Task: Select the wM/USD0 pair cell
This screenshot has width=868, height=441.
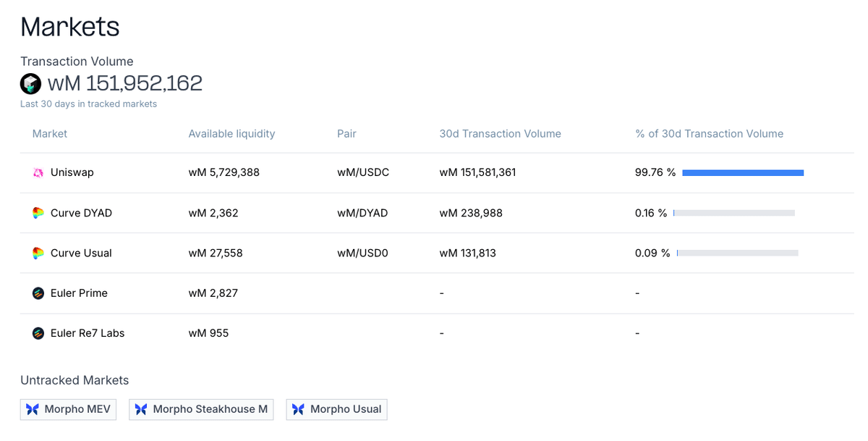Action: [x=362, y=253]
